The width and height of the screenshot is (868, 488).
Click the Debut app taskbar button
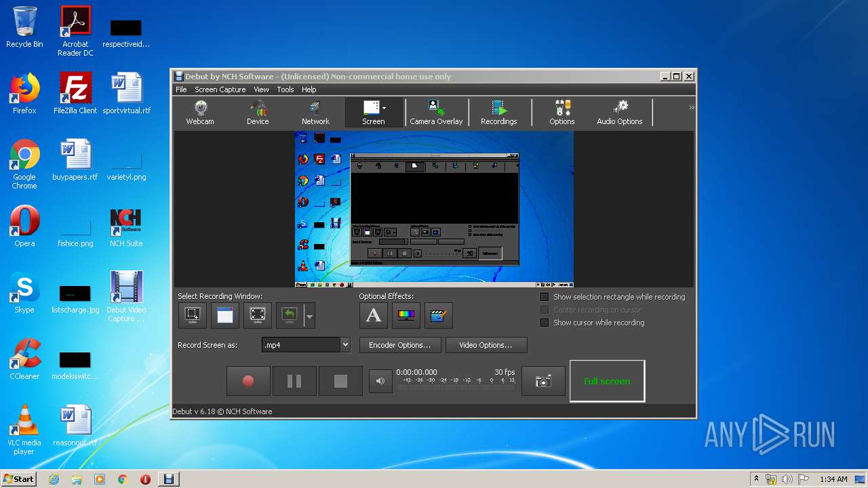[169, 479]
